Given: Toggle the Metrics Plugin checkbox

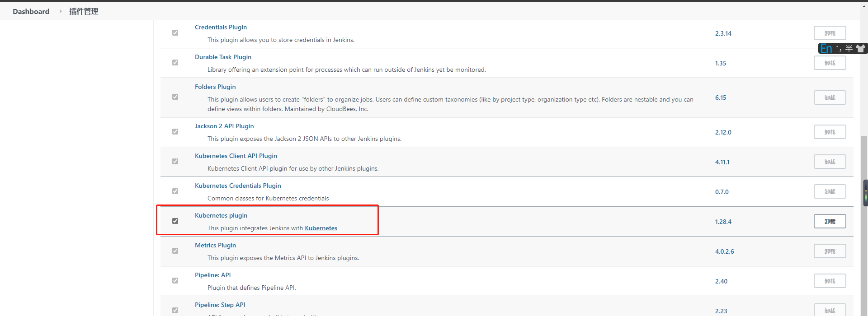Looking at the screenshot, I should [175, 251].
